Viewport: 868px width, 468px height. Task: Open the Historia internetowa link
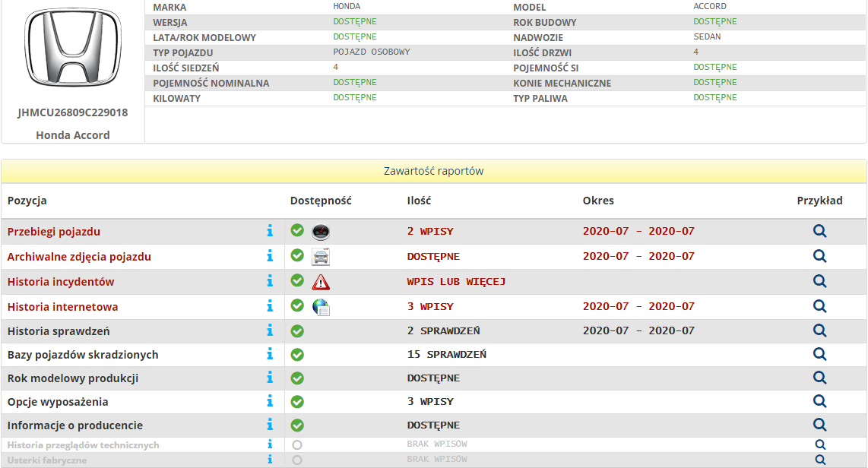[62, 307]
